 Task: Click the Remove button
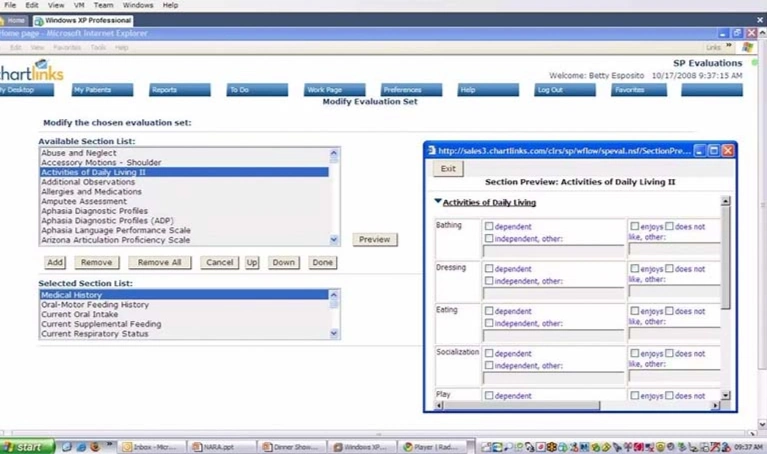tap(96, 262)
